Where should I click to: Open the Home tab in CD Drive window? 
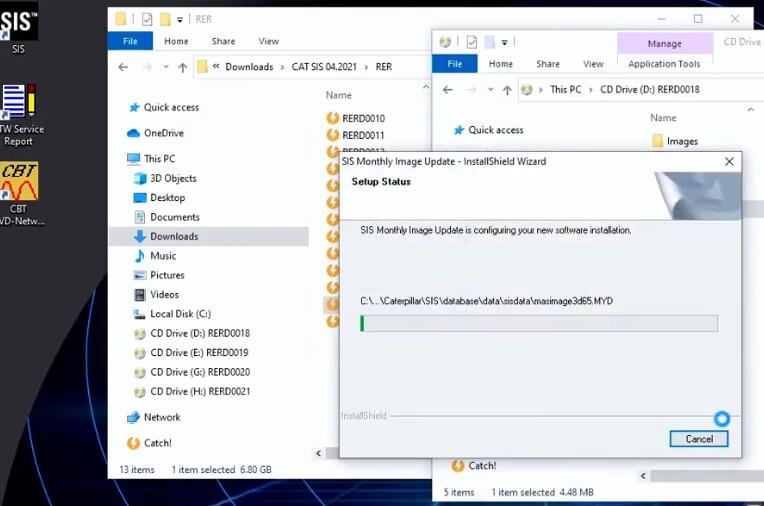pyautogui.click(x=500, y=64)
